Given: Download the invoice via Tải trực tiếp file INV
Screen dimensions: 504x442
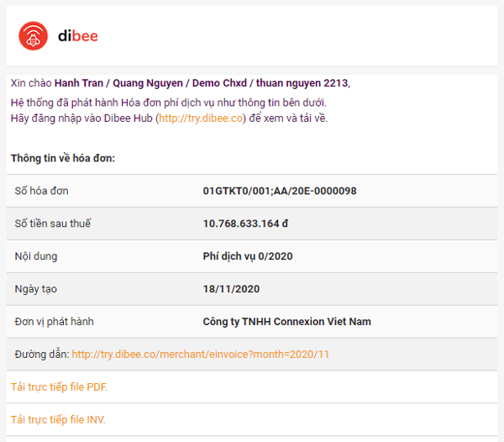Looking at the screenshot, I should [x=58, y=420].
